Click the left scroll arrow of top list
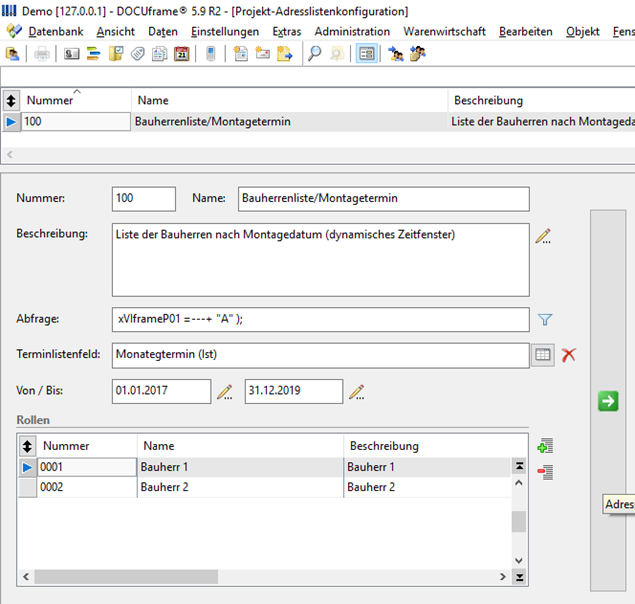This screenshot has height=604, width=635. pyautogui.click(x=10, y=154)
